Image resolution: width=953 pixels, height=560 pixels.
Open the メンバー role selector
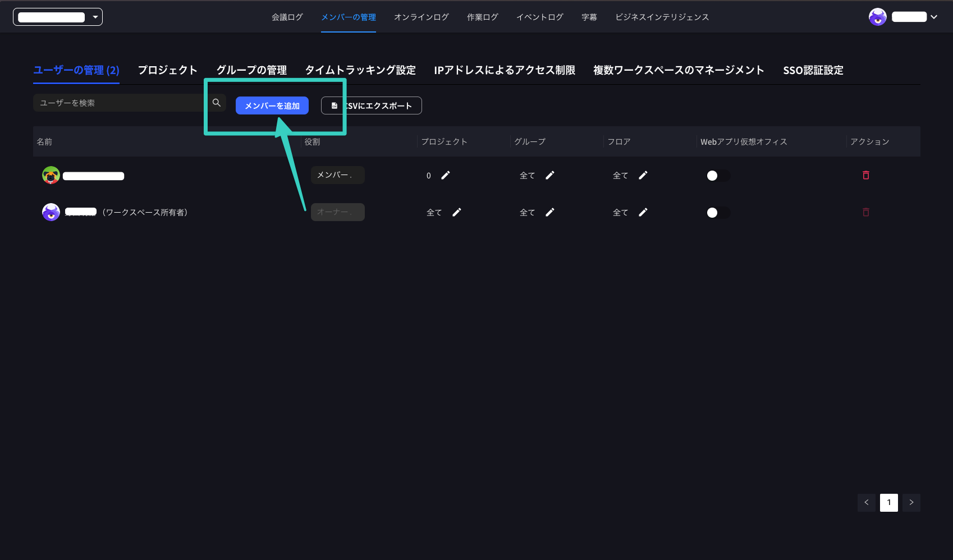click(337, 175)
